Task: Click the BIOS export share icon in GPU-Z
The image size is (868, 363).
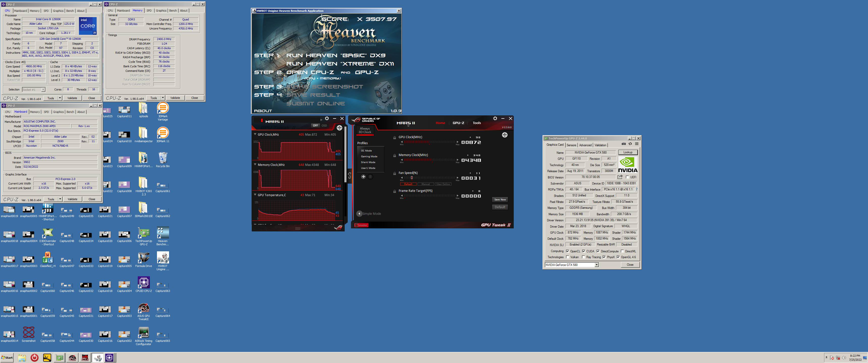Action: pyautogui.click(x=620, y=177)
